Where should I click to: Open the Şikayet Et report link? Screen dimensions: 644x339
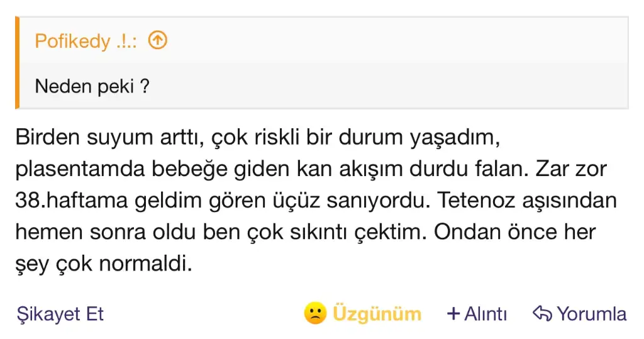click(60, 314)
